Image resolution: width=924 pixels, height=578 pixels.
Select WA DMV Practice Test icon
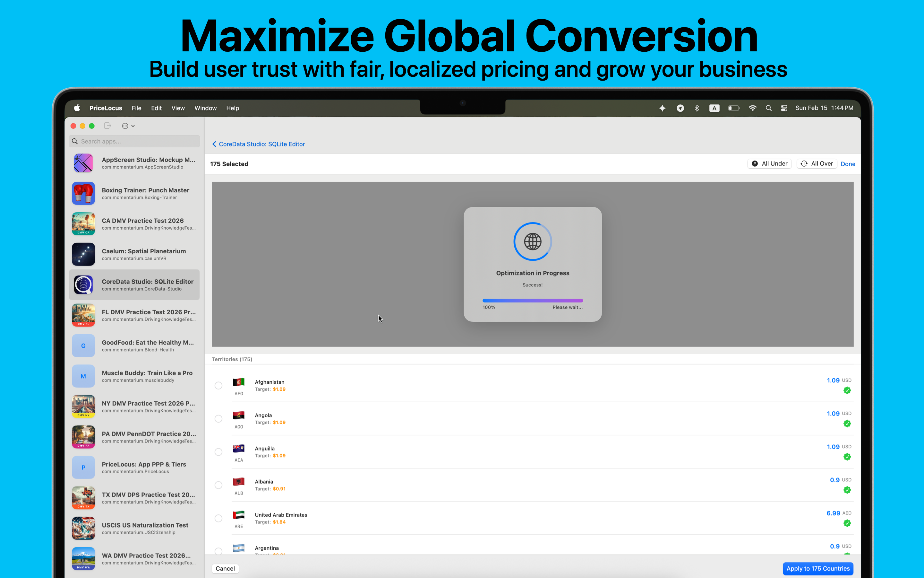(x=83, y=558)
